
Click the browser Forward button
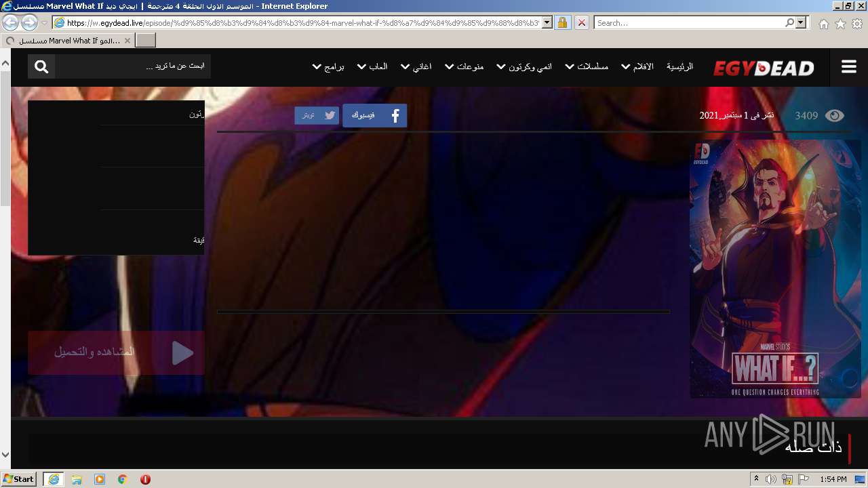[29, 22]
